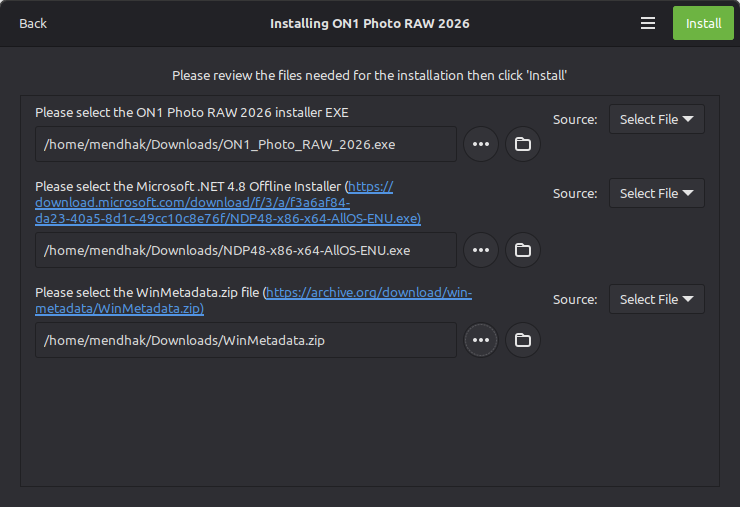Click the Source label beside .NET 4.8 row
Image resolution: width=740 pixels, height=507 pixels.
click(575, 194)
